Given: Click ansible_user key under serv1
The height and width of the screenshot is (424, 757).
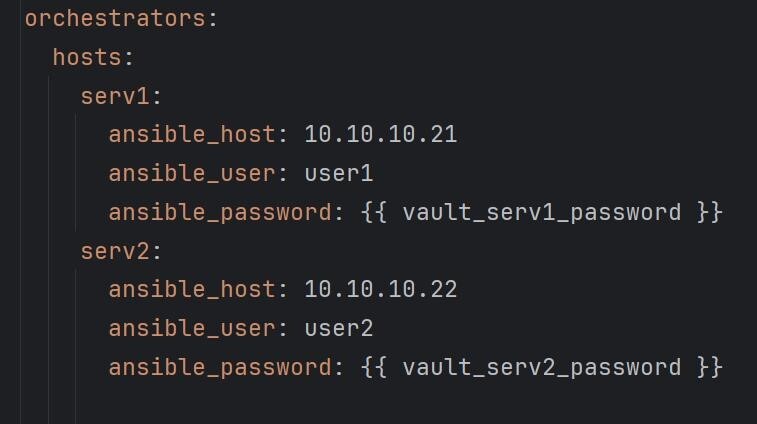Looking at the screenshot, I should (192, 173).
